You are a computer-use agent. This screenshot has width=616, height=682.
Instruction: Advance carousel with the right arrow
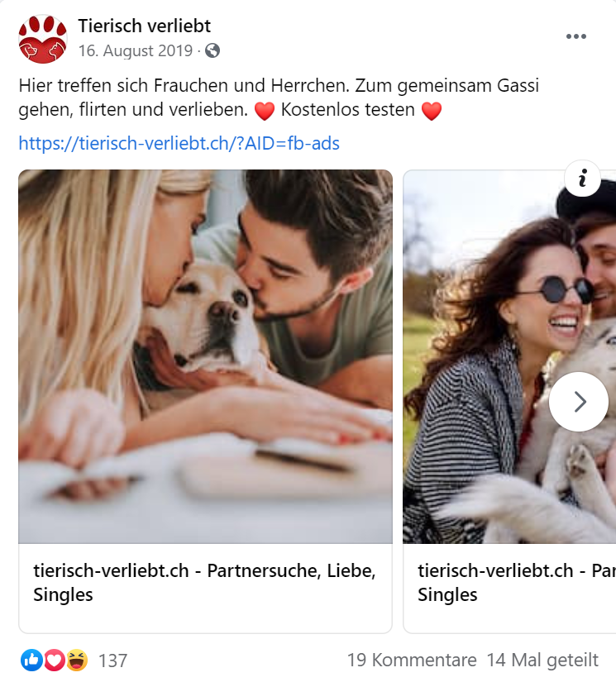(x=579, y=402)
